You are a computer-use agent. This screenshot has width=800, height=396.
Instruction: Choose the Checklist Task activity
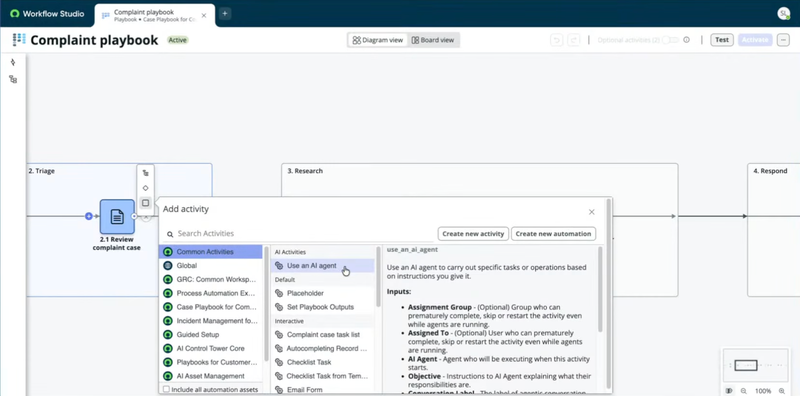point(322,362)
